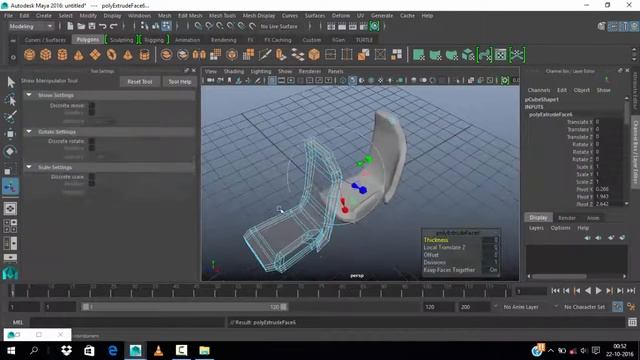Image resolution: width=640 pixels, height=360 pixels.
Task: Click the playback end frame field 120
Action: (x=438, y=307)
